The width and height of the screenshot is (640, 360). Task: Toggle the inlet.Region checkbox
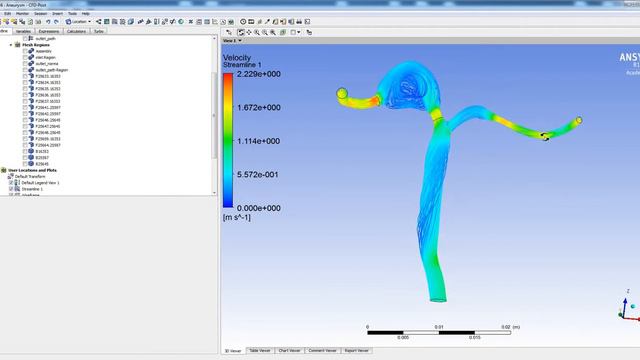(25, 58)
